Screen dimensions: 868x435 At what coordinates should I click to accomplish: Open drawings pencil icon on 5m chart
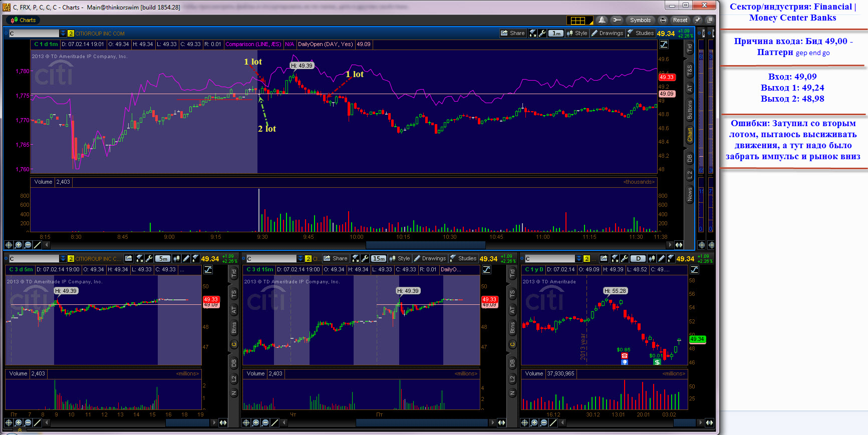(x=186, y=258)
